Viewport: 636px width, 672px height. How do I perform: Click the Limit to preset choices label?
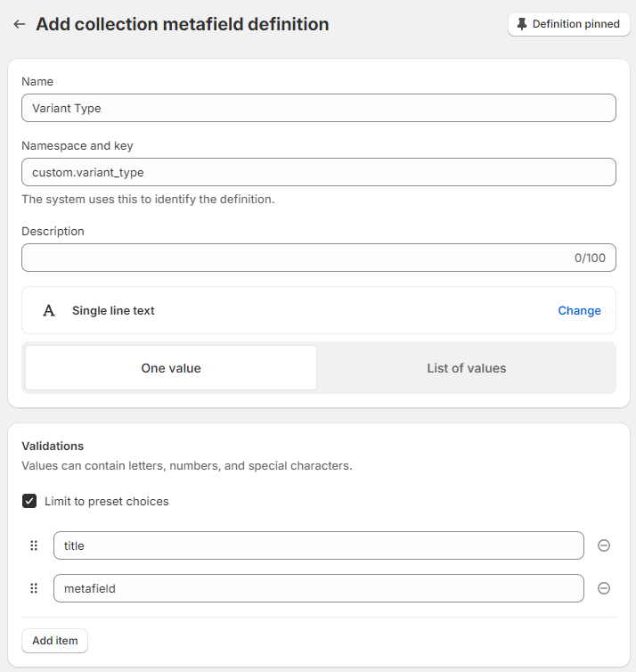tap(107, 501)
